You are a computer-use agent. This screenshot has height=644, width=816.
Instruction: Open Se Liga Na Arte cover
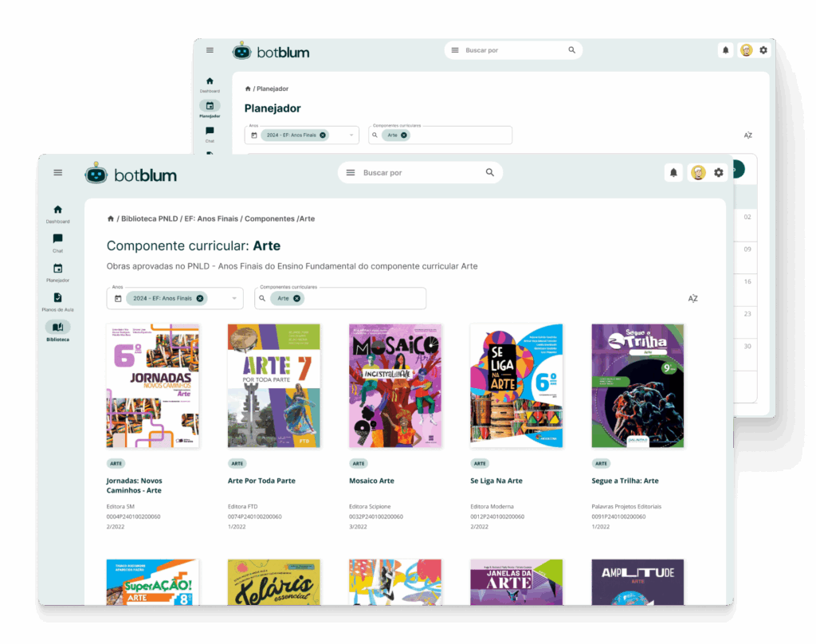tap(516, 386)
